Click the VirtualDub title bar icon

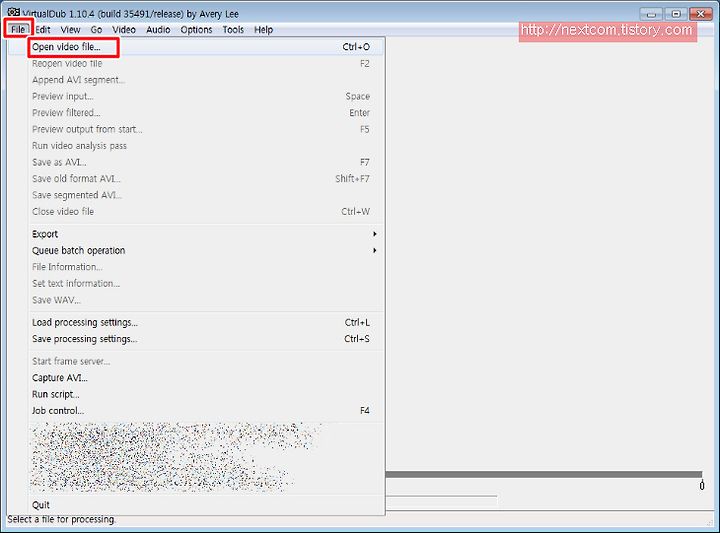point(13,13)
